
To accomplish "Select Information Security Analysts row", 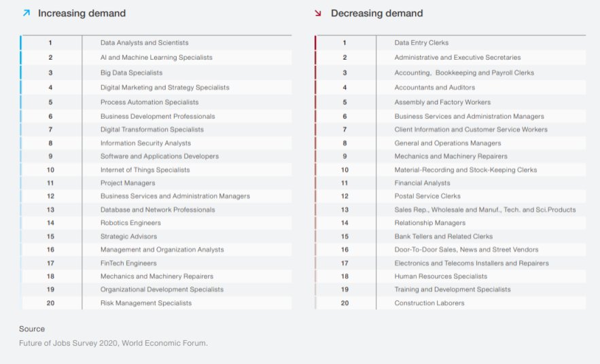I will pyautogui.click(x=156, y=143).
